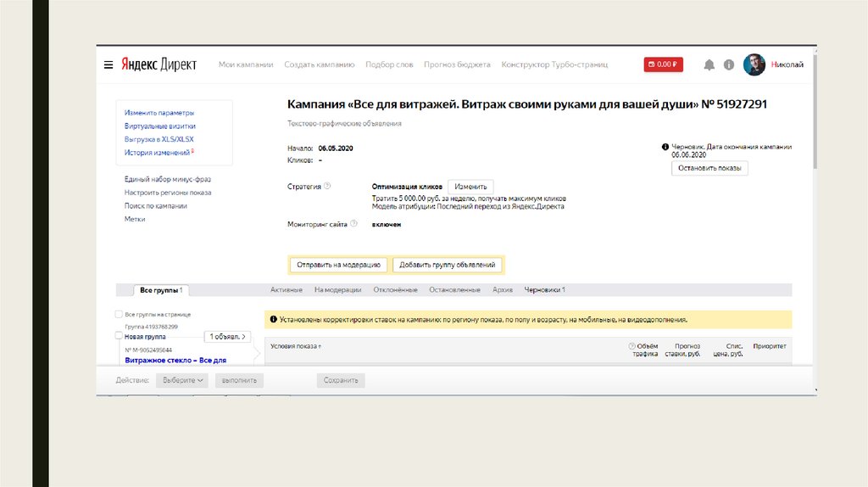
Task: Open Николай's profile avatar
Action: [x=754, y=64]
